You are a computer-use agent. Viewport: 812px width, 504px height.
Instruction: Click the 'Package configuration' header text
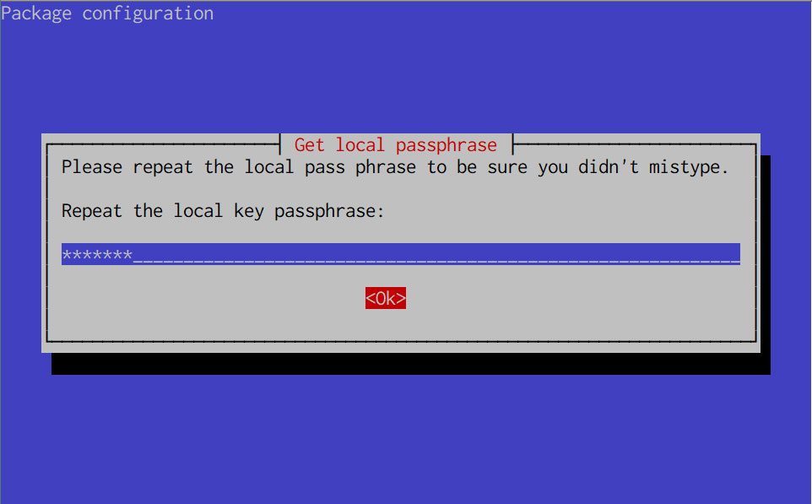click(x=107, y=14)
